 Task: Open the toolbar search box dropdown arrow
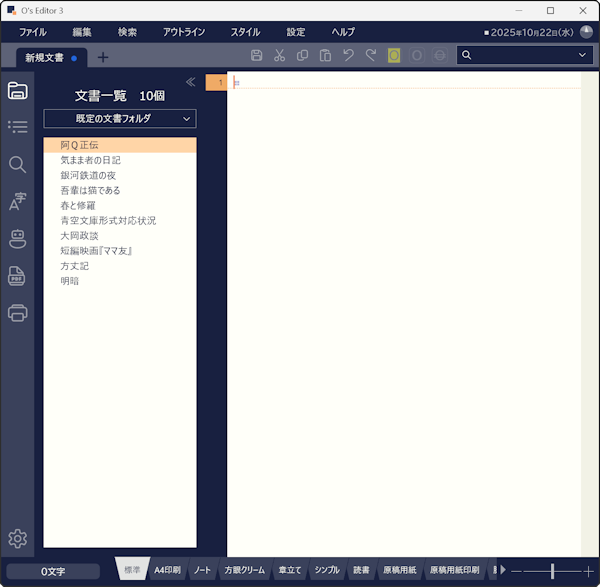coord(583,56)
